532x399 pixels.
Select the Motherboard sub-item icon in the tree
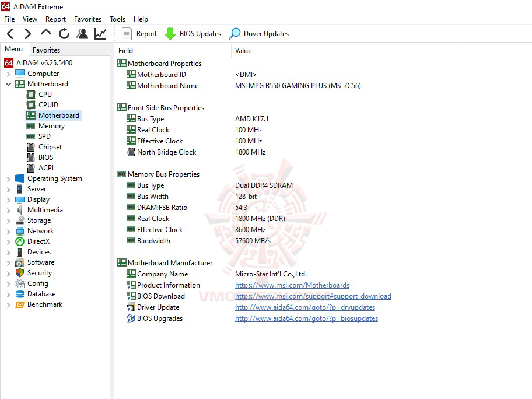[31, 116]
